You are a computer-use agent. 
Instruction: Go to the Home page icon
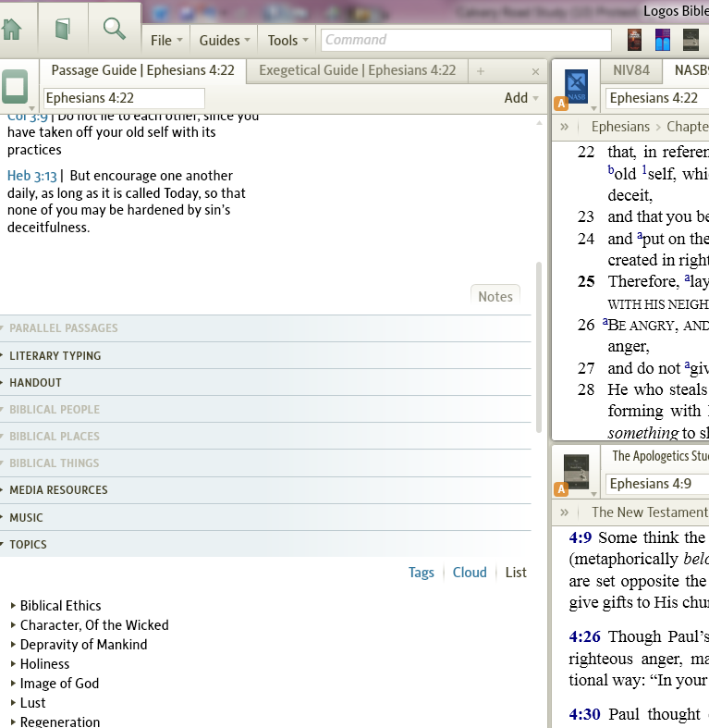click(12, 30)
